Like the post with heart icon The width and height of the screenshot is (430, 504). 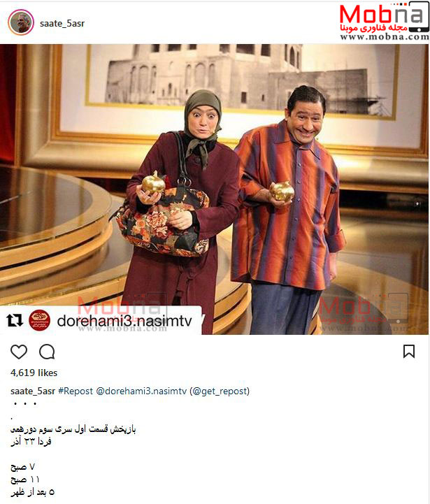click(19, 352)
